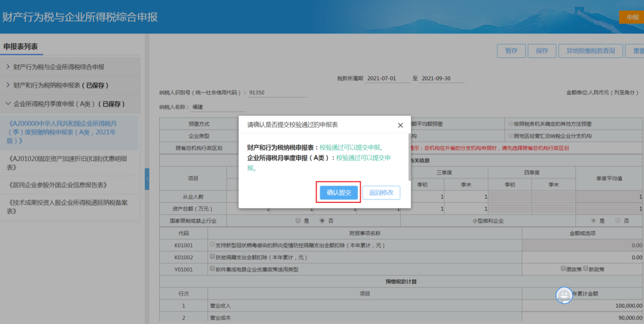This screenshot has height=324, width=644.
Task: Click the orange 申报 button
Action: point(632,17)
